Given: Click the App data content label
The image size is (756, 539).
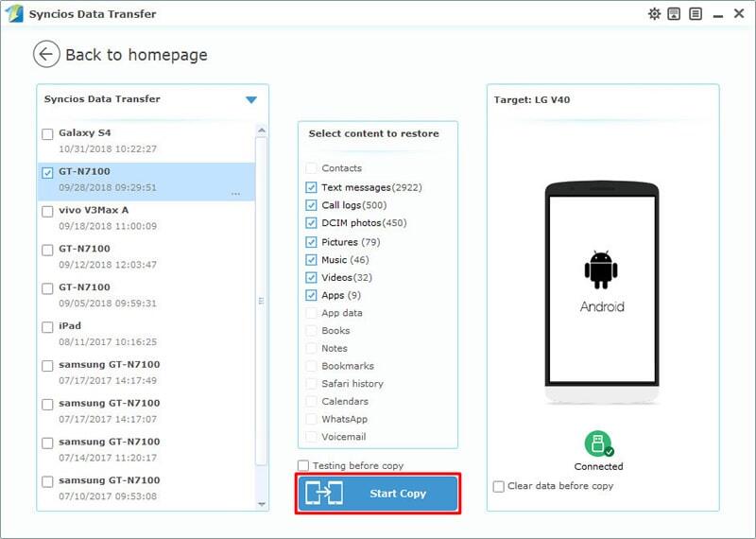Looking at the screenshot, I should tap(342, 313).
